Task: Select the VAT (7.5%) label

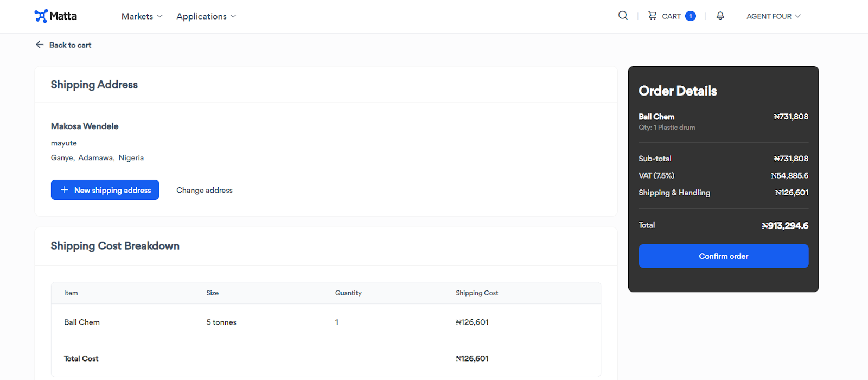Action: [656, 176]
